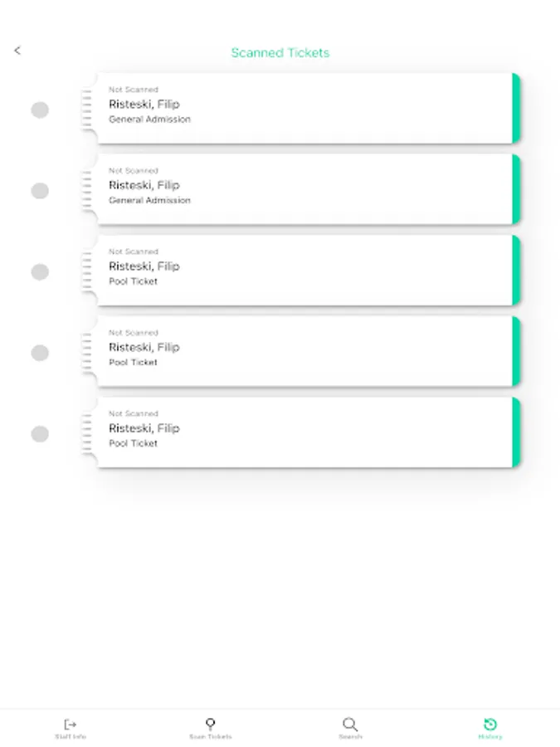560x747 pixels.
Task: Select the circle beside second General Admission ticket
Action: [x=40, y=191]
